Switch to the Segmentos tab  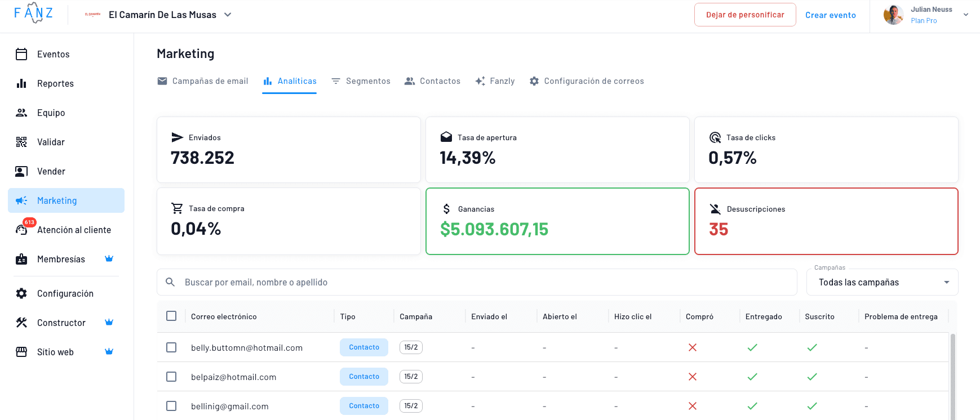point(361,81)
